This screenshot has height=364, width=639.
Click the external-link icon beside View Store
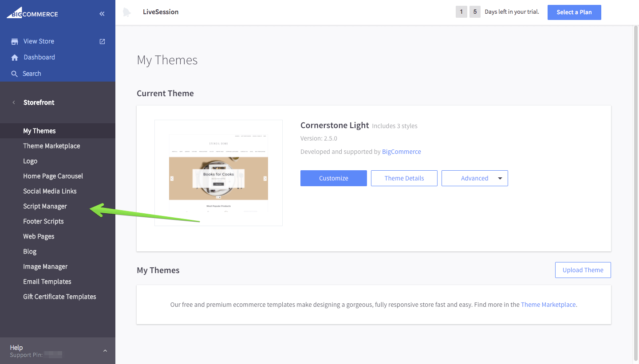pyautogui.click(x=102, y=41)
